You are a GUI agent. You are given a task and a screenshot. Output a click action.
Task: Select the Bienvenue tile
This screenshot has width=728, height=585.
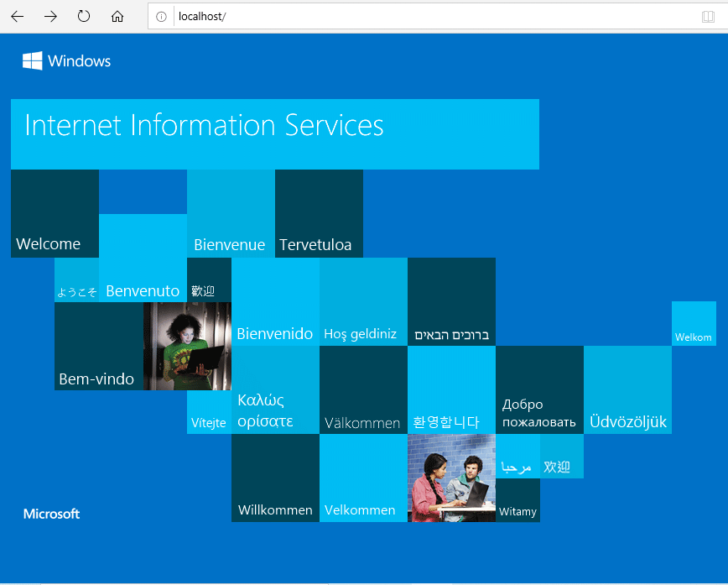coord(230,212)
